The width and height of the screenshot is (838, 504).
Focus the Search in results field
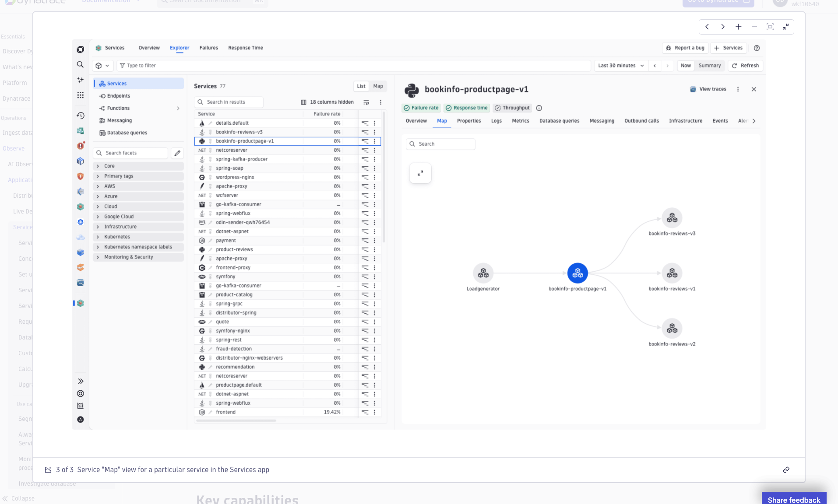tap(229, 102)
